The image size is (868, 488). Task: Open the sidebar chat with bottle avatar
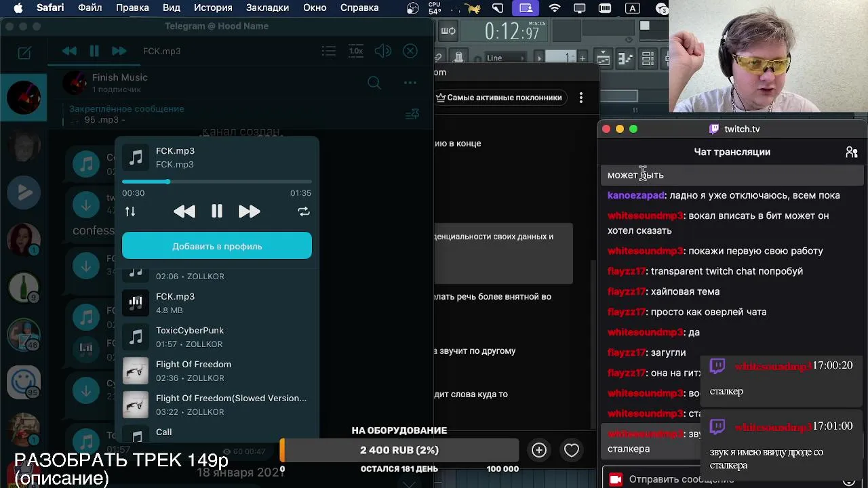click(24, 287)
